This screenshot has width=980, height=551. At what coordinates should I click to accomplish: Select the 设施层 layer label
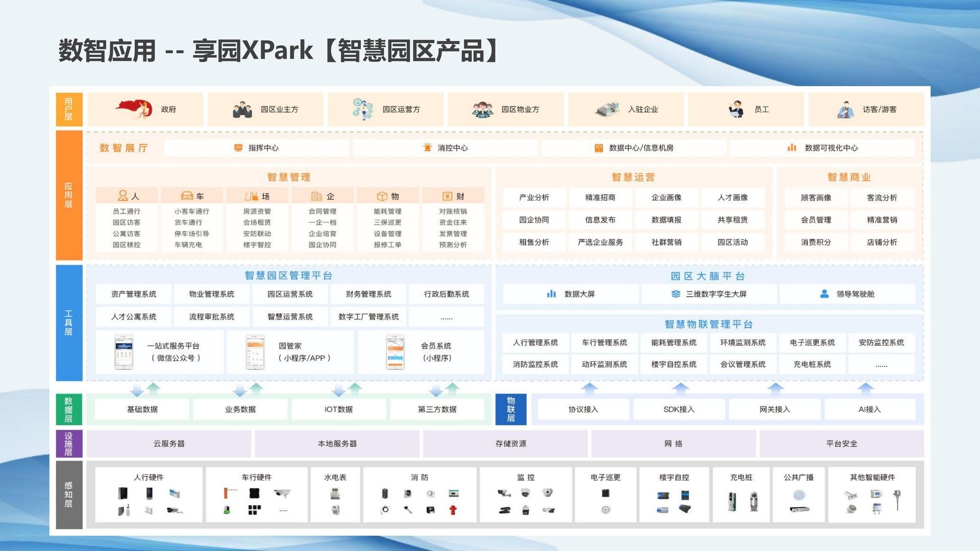click(68, 444)
